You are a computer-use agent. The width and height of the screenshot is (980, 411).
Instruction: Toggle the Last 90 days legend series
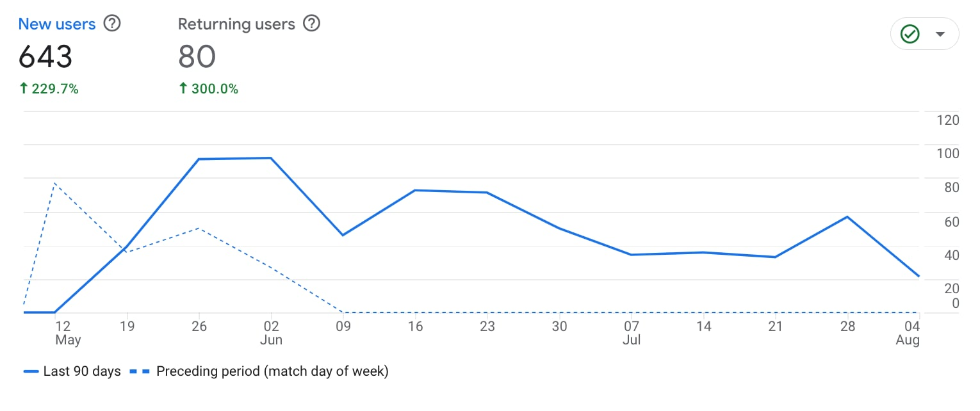(x=82, y=371)
